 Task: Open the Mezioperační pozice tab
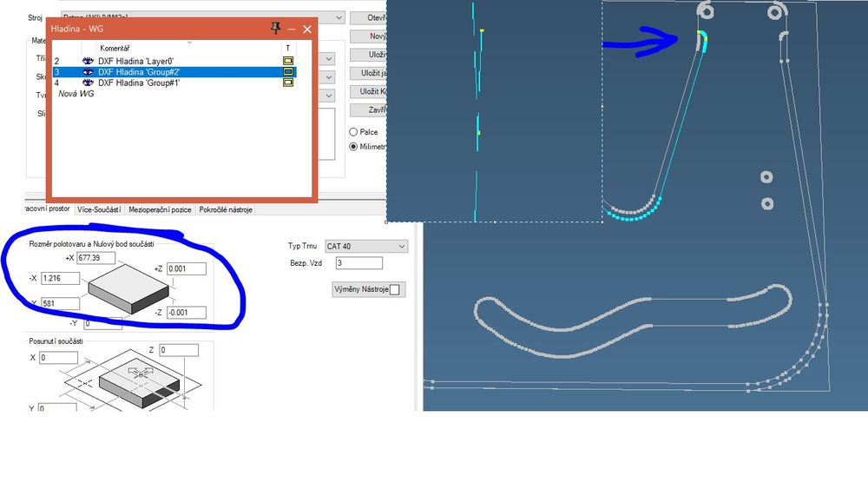[x=161, y=209]
